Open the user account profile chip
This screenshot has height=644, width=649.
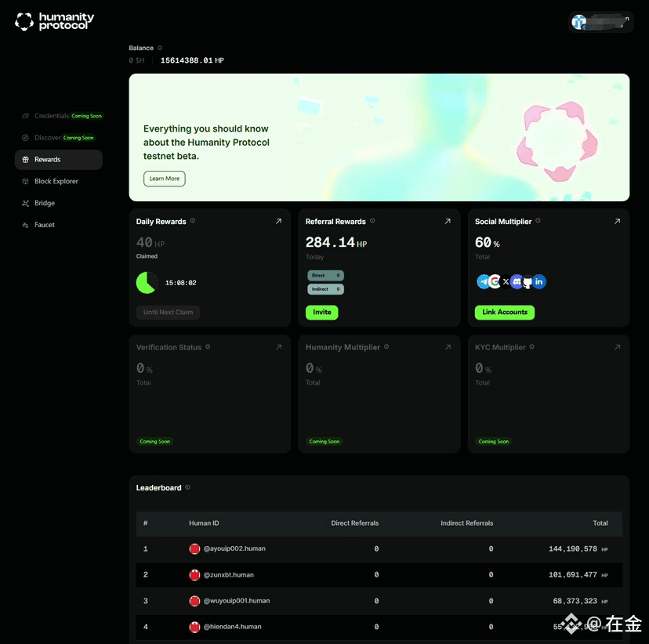[x=601, y=22]
